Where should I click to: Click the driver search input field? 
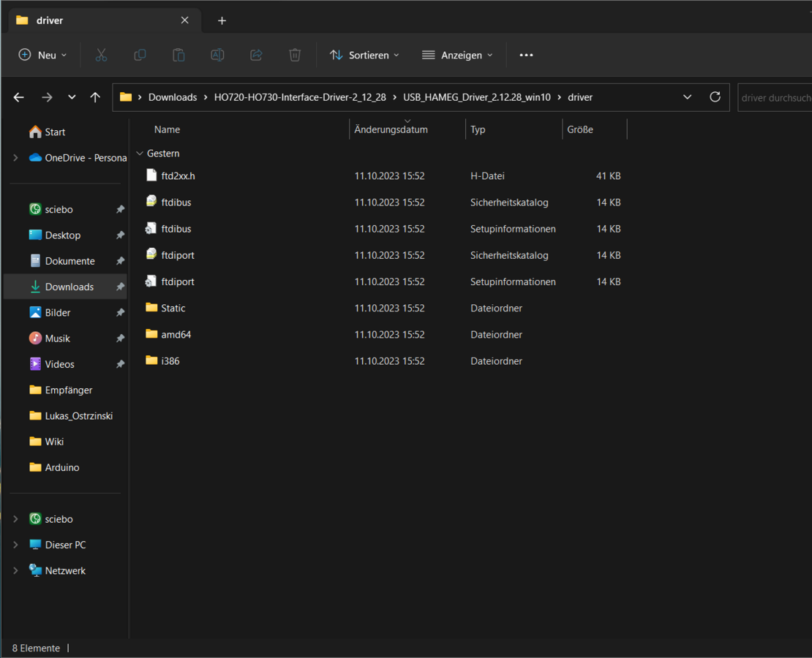775,97
